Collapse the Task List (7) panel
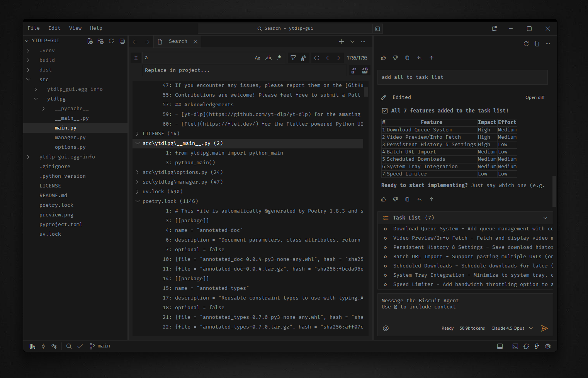This screenshot has height=378, width=588. coord(545,218)
